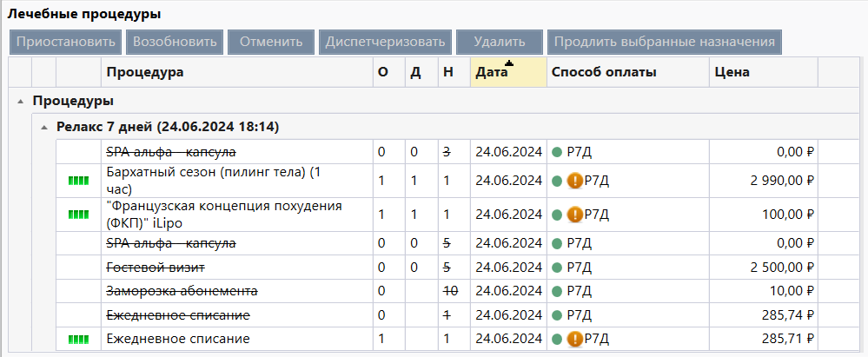868x357 pixels.
Task: Click orange warning icon in the 285,71 ₽ row
Action: point(574,339)
